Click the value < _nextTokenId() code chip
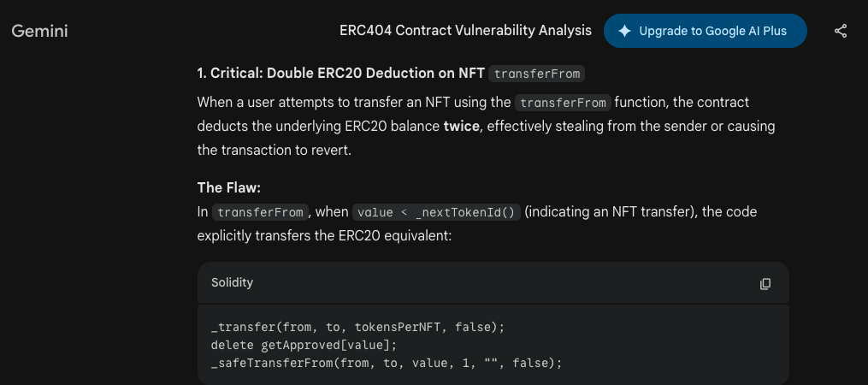The height and width of the screenshot is (385, 868). point(436,212)
